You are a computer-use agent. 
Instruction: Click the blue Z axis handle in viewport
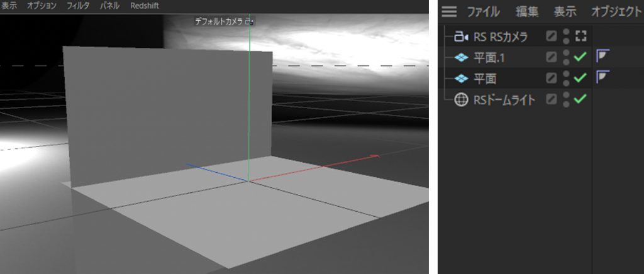point(216,172)
